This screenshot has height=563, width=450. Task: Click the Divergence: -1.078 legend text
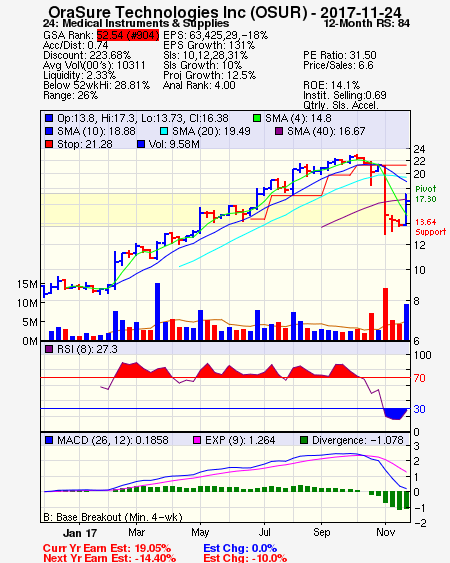[358, 440]
